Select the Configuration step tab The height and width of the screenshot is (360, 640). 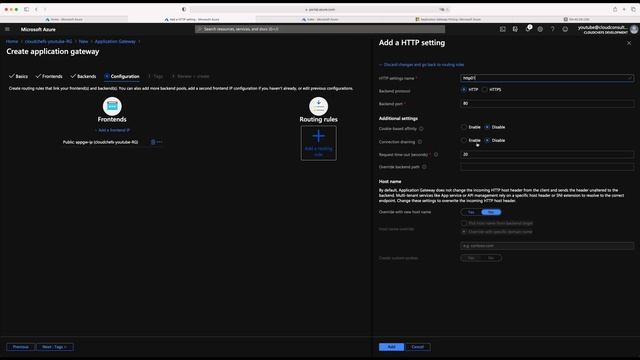[x=122, y=76]
